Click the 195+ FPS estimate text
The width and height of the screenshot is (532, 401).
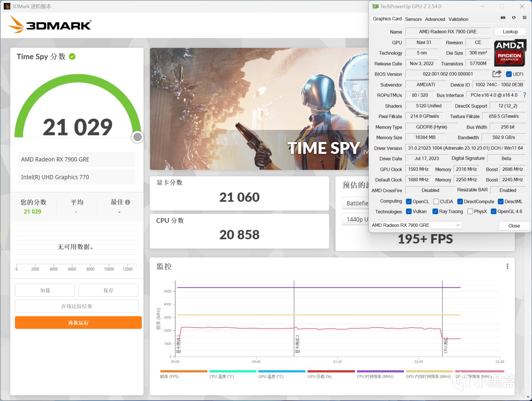pos(425,239)
